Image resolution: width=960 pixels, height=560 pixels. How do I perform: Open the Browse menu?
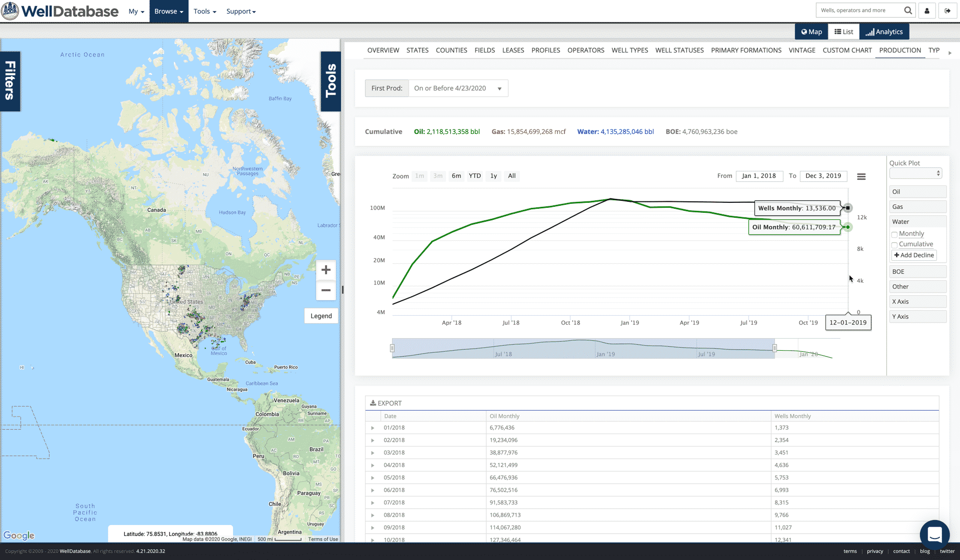168,11
